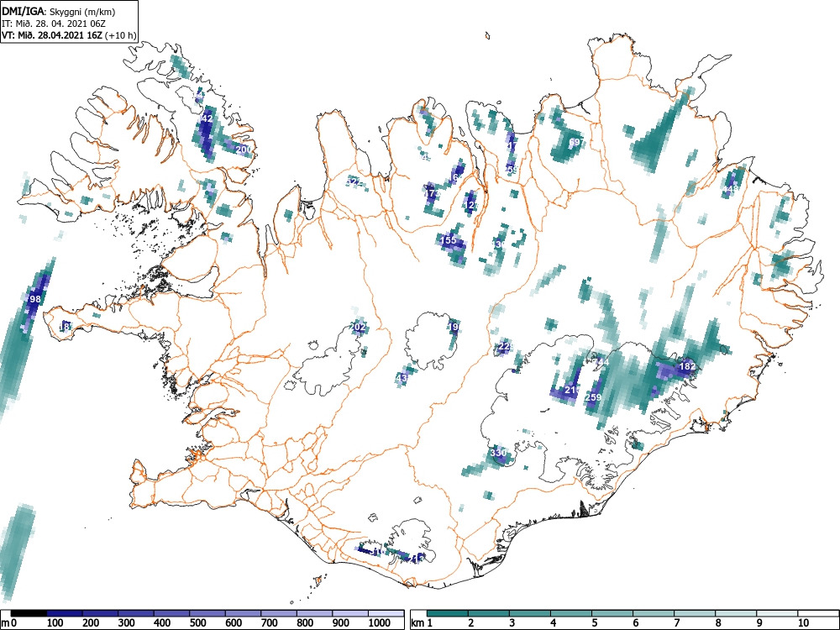Viewport: 840px width, 630px height.
Task: Click the visibility value 155 on the map
Action: 448,240
